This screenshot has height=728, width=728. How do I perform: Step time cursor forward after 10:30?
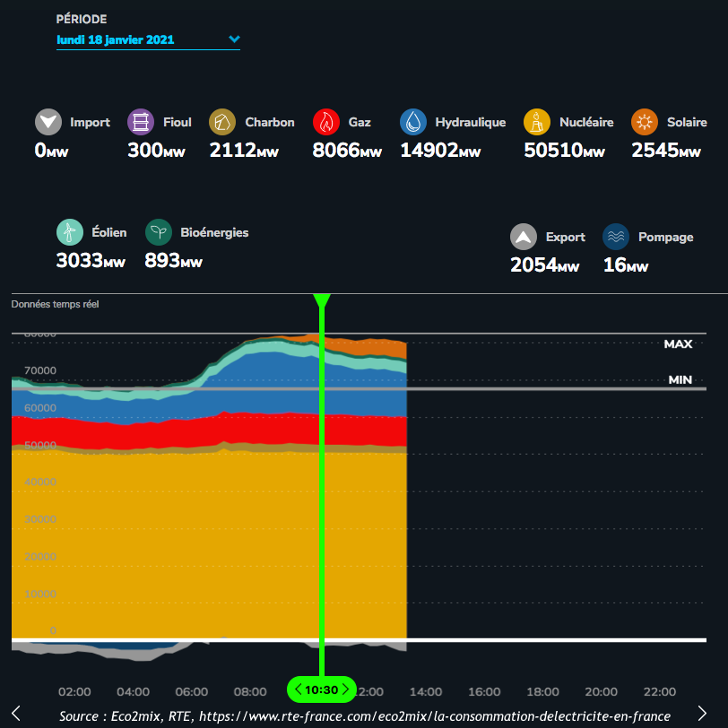[x=346, y=689]
